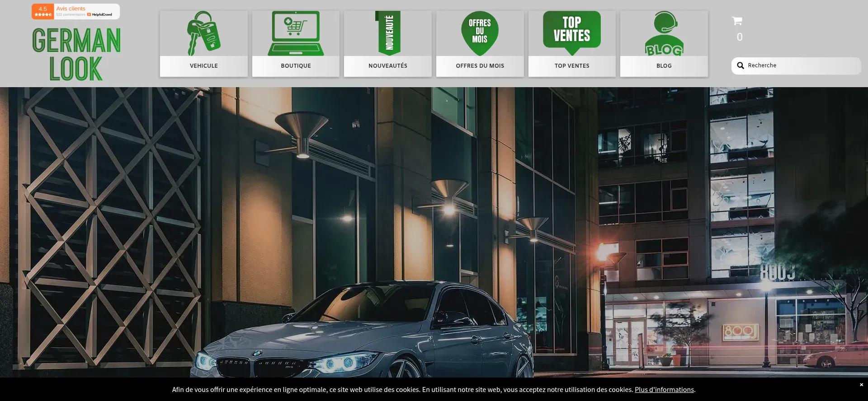Select the NOUVEAUTÉS menu label
The image size is (868, 401).
pyautogui.click(x=388, y=66)
